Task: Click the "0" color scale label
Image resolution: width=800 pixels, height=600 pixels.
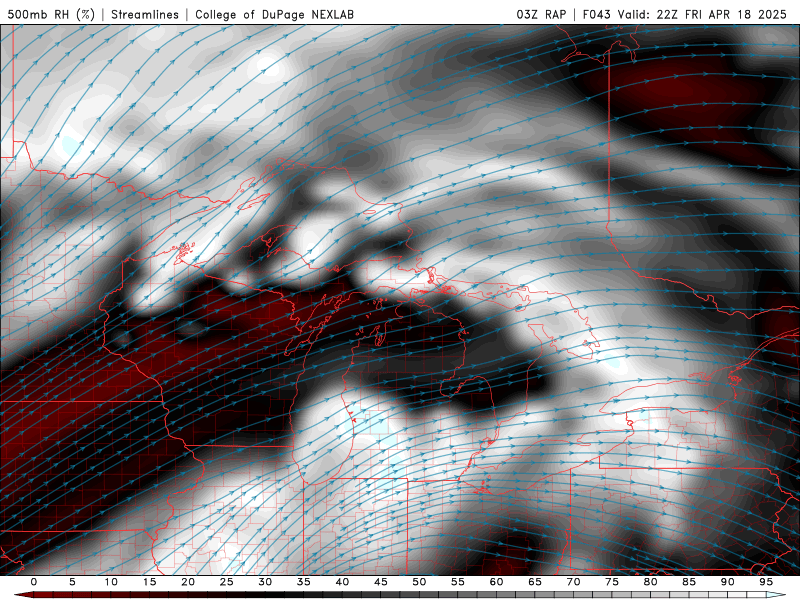Action: click(34, 582)
